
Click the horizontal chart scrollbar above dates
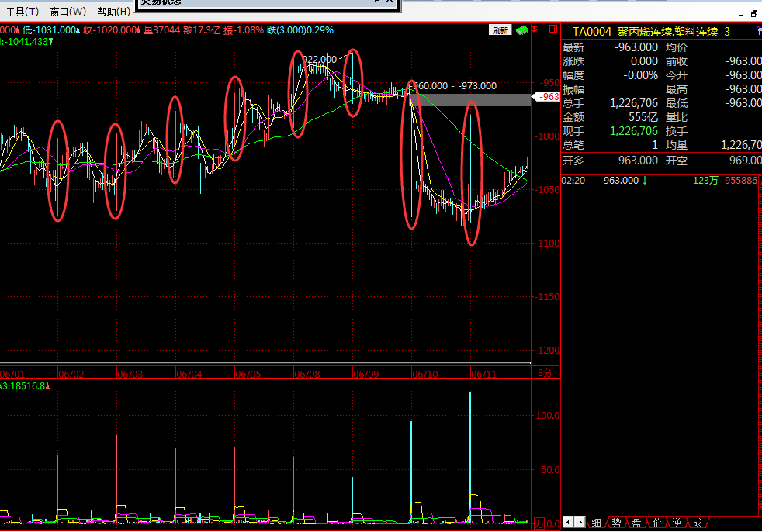pos(264,364)
